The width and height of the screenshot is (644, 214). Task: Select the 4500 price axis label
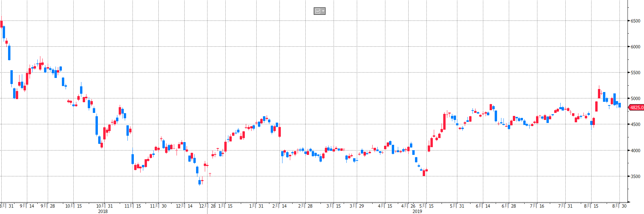(x=635, y=124)
